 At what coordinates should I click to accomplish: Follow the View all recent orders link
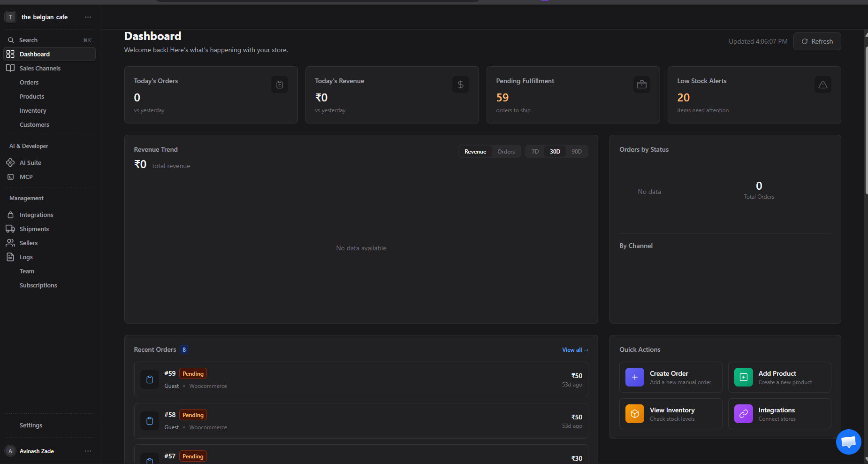[x=575, y=350]
